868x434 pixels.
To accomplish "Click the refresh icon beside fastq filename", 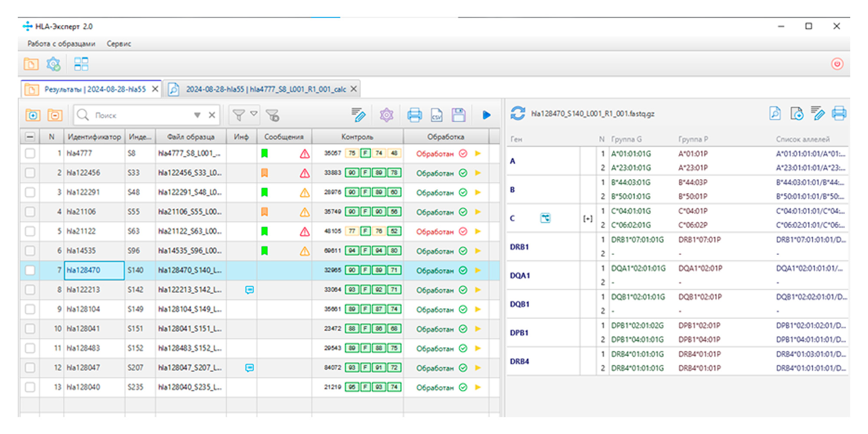I will 517,114.
